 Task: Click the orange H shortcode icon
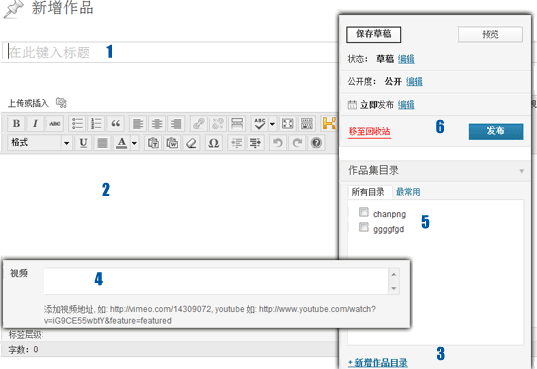point(329,123)
